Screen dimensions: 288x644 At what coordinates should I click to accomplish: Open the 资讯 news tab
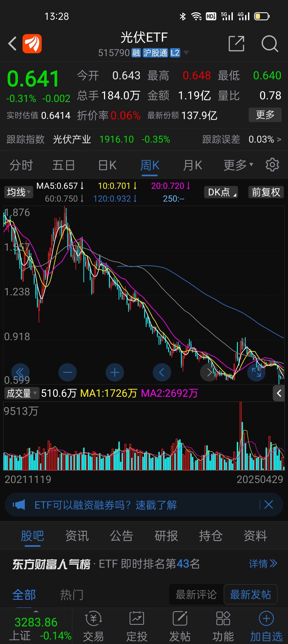77,536
